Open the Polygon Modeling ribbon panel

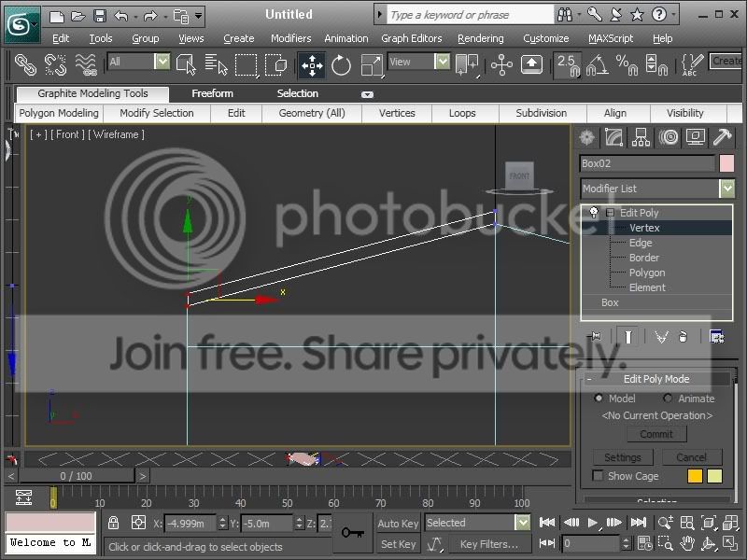tap(59, 113)
